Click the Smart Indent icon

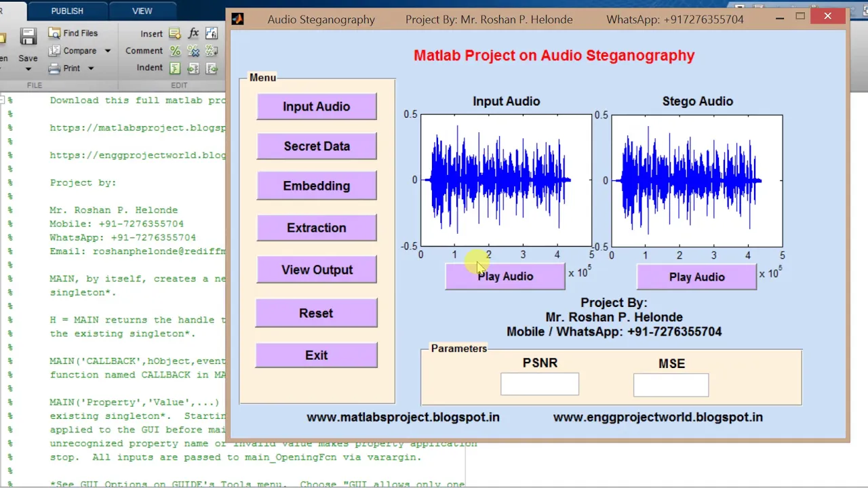click(175, 68)
